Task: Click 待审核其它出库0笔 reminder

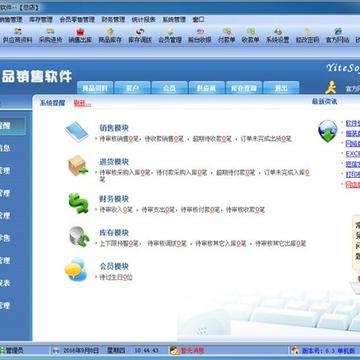Action: pyautogui.click(x=281, y=244)
